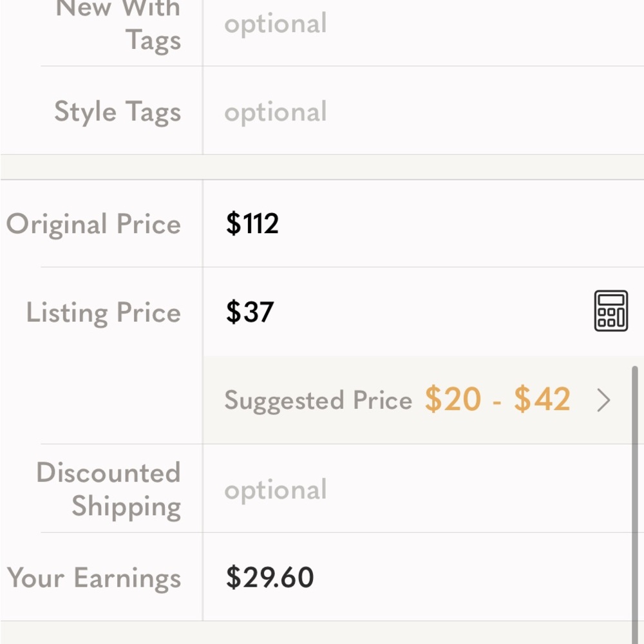Click the New With Tags label

pos(118,24)
